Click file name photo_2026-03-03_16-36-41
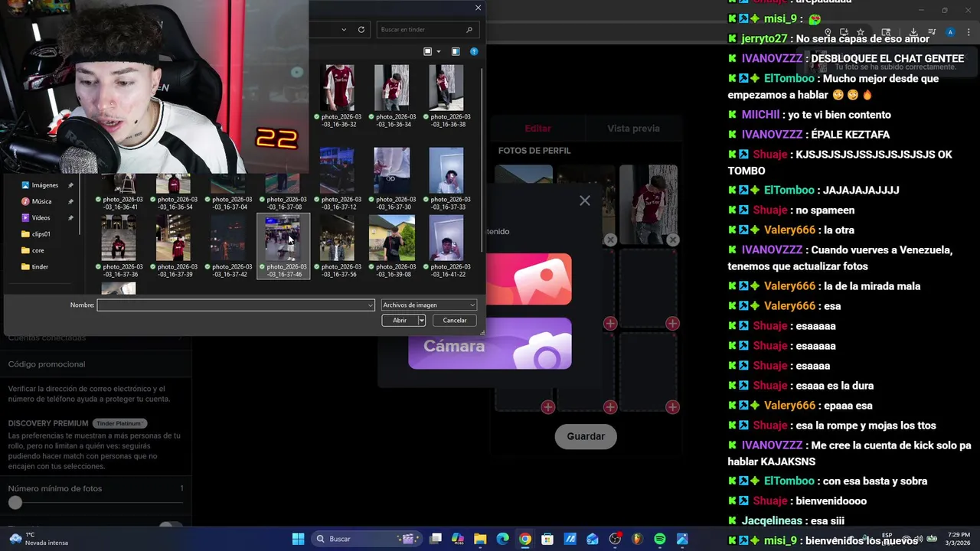 (x=122, y=204)
